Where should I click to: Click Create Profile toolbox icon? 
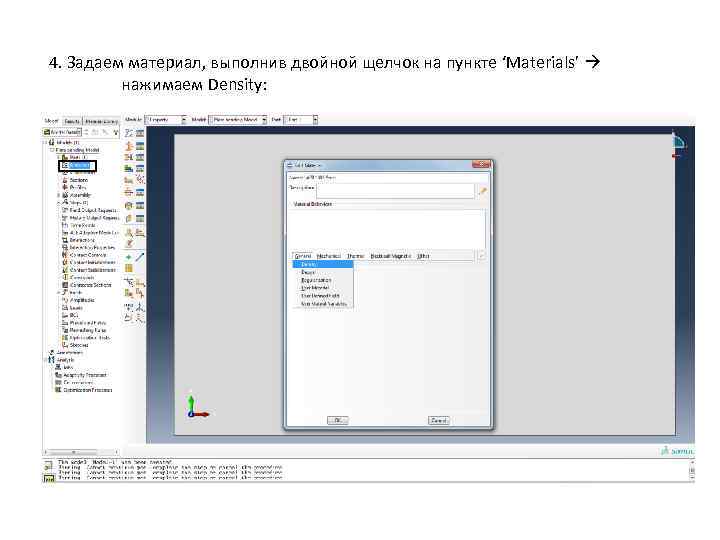click(129, 192)
